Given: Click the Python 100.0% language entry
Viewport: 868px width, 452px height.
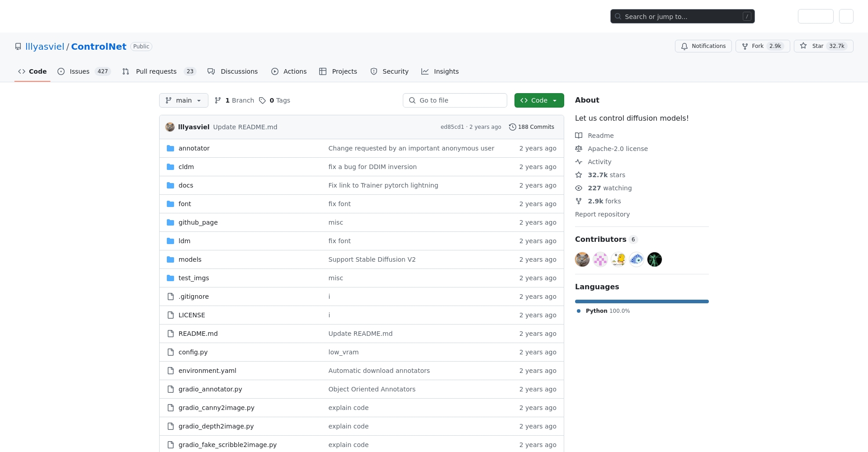Looking at the screenshot, I should point(603,311).
